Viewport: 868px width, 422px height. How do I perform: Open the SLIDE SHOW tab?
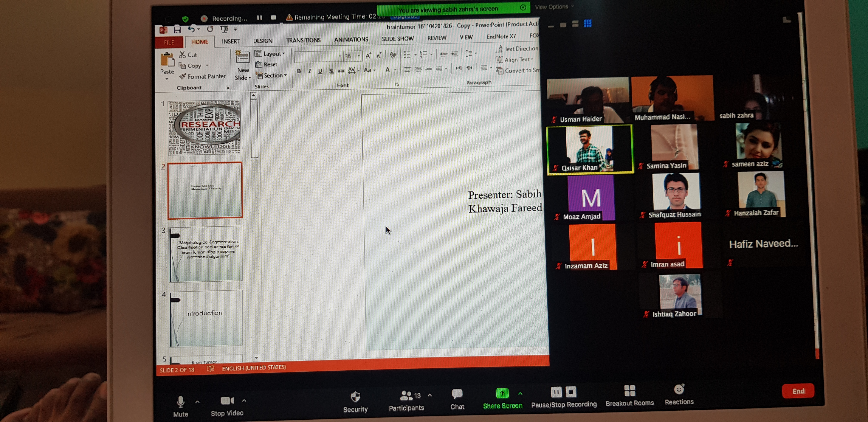397,39
